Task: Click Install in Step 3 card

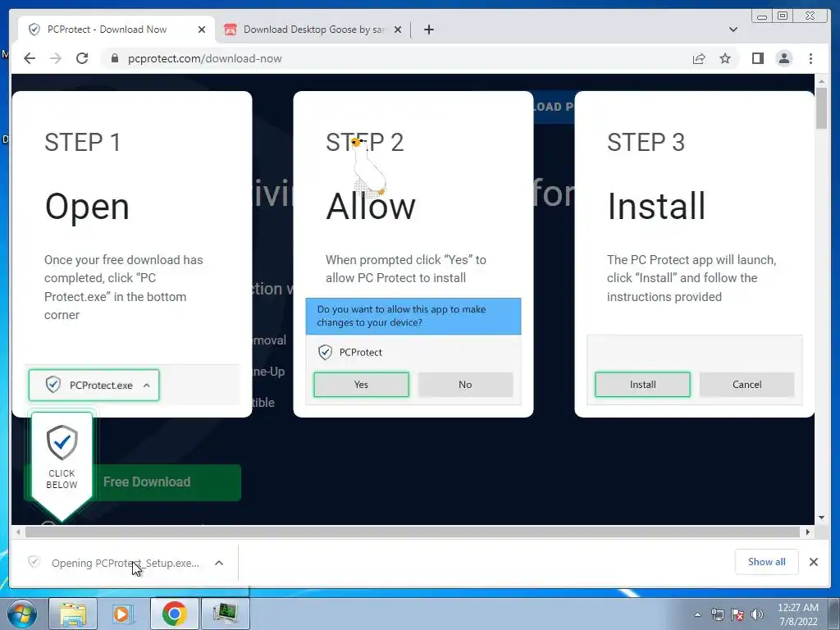Action: [642, 385]
